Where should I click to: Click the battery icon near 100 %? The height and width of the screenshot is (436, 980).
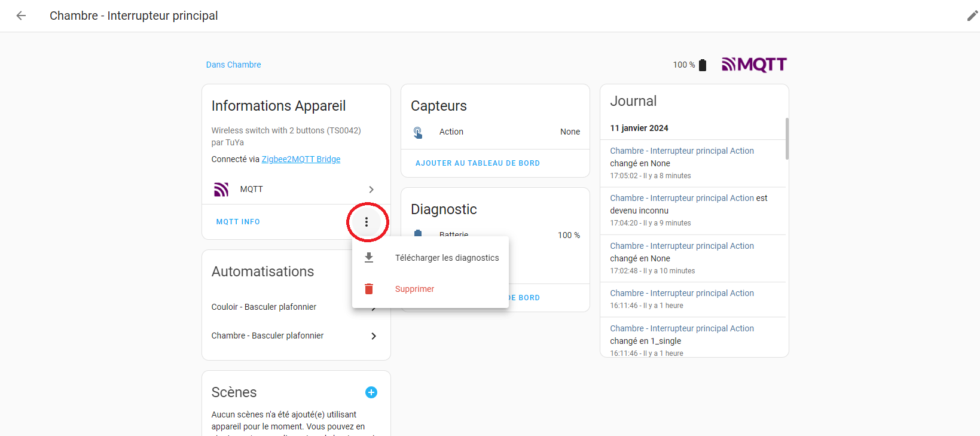tap(703, 65)
